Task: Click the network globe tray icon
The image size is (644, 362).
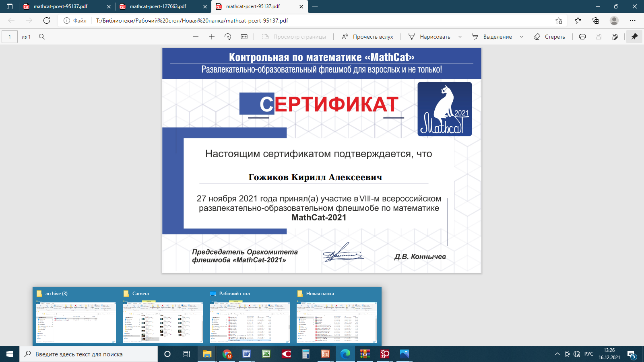Action: click(x=577, y=354)
